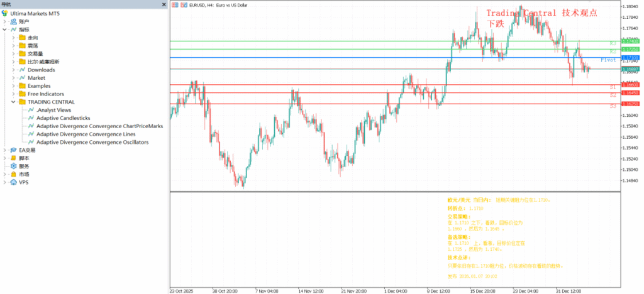Select the 震荡 folder icon
Screen dimensions: 644x294
coord(22,45)
